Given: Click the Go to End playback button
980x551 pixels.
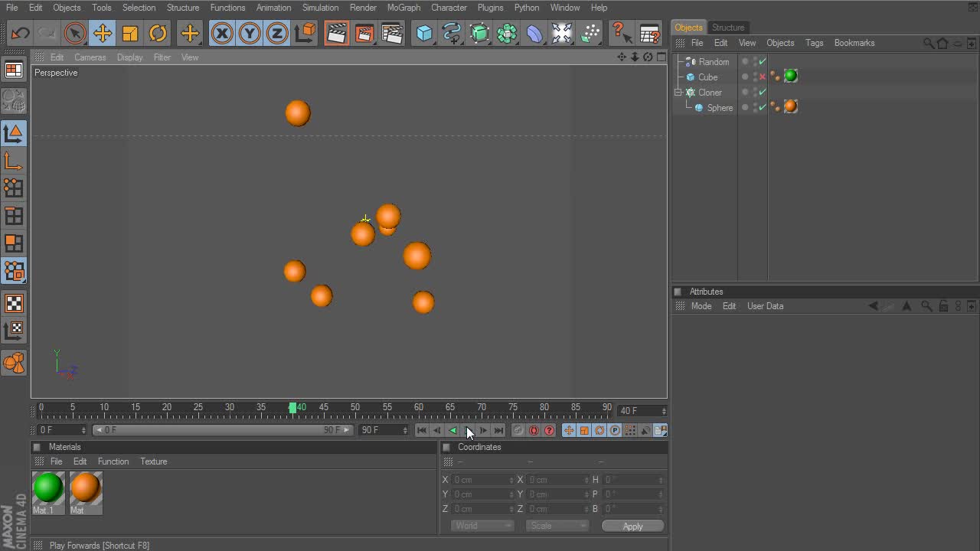Looking at the screenshot, I should pyautogui.click(x=498, y=430).
